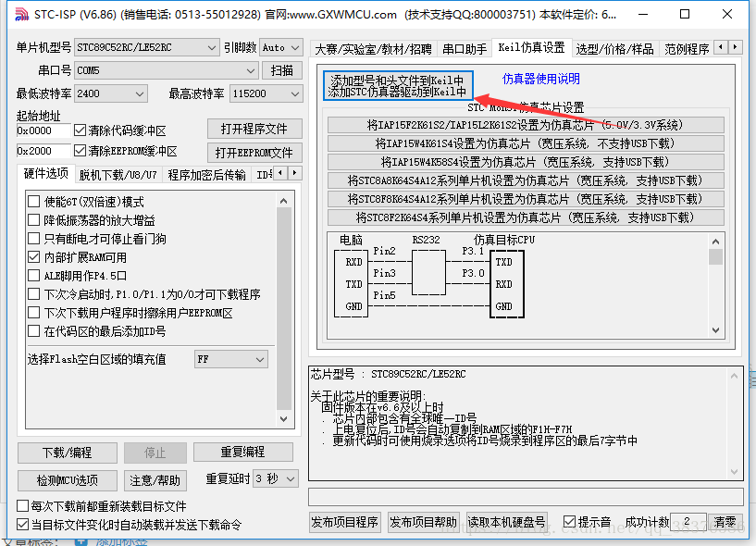Screen dimensions: 756x546
Task: Open 仿真器使用说明 link
Action: click(x=541, y=79)
